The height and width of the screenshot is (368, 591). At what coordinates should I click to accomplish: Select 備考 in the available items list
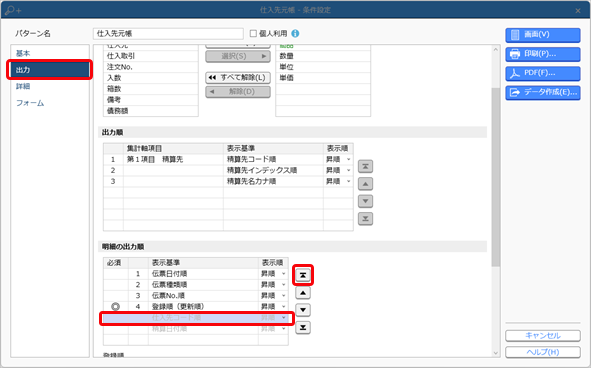[x=151, y=100]
